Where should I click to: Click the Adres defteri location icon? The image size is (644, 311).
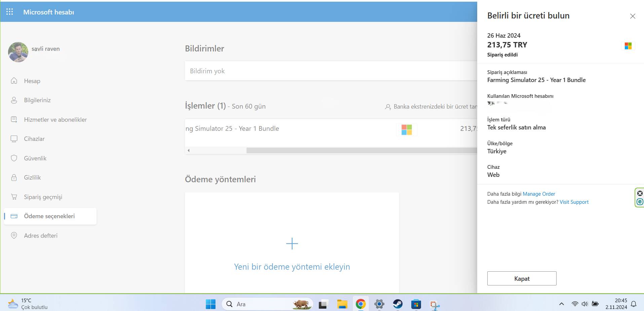point(14,235)
